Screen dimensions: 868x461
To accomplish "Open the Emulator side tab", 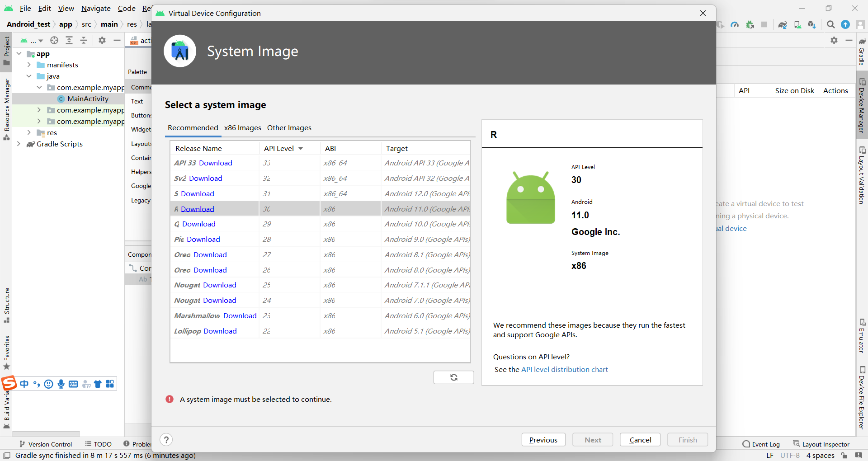I will click(862, 336).
